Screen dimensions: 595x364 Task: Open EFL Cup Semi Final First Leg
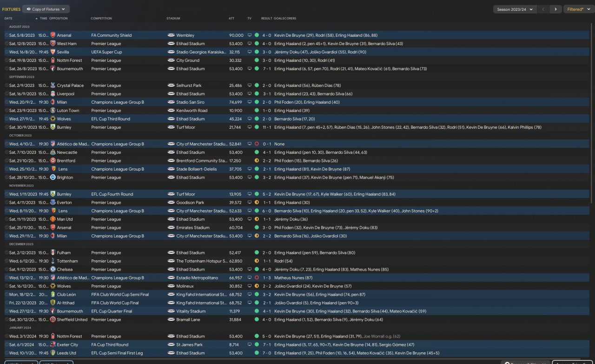(118, 353)
